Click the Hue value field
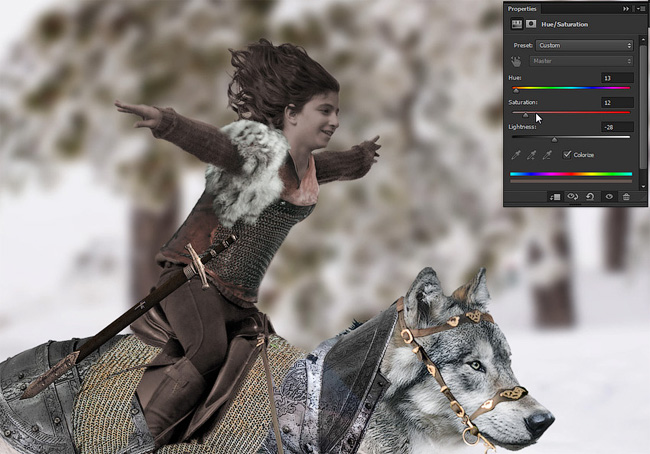Viewport: 650px width, 454px height. (617, 78)
